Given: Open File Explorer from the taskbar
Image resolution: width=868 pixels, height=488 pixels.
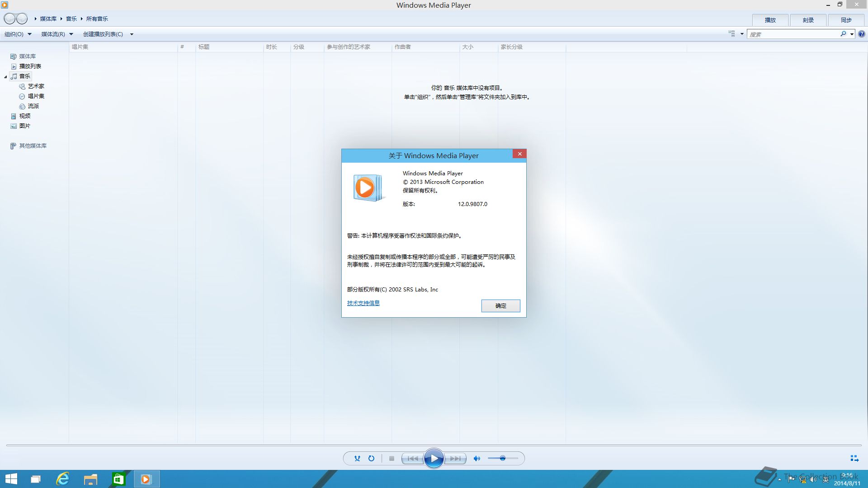Looking at the screenshot, I should 90,479.
